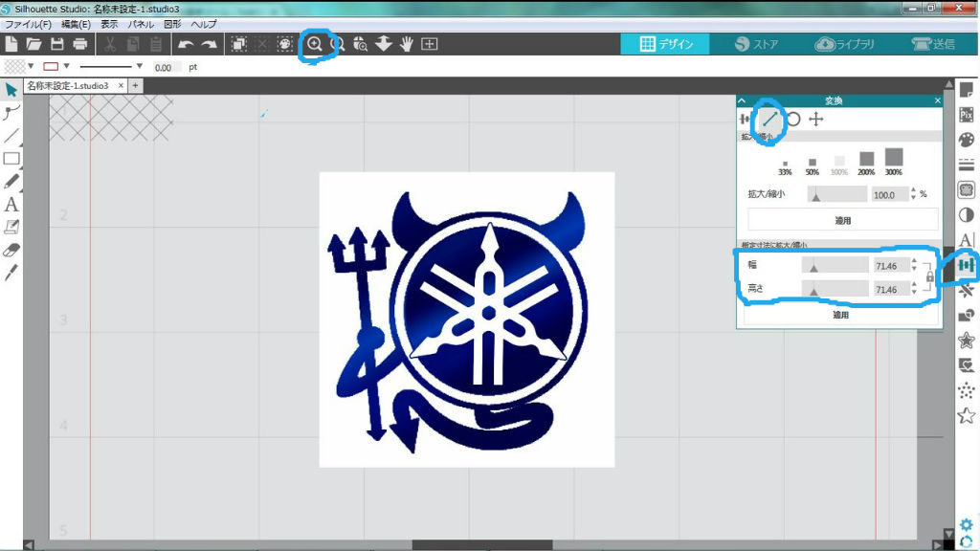Click the Select All icon
Image resolution: width=980 pixels, height=551 pixels.
tap(238, 44)
